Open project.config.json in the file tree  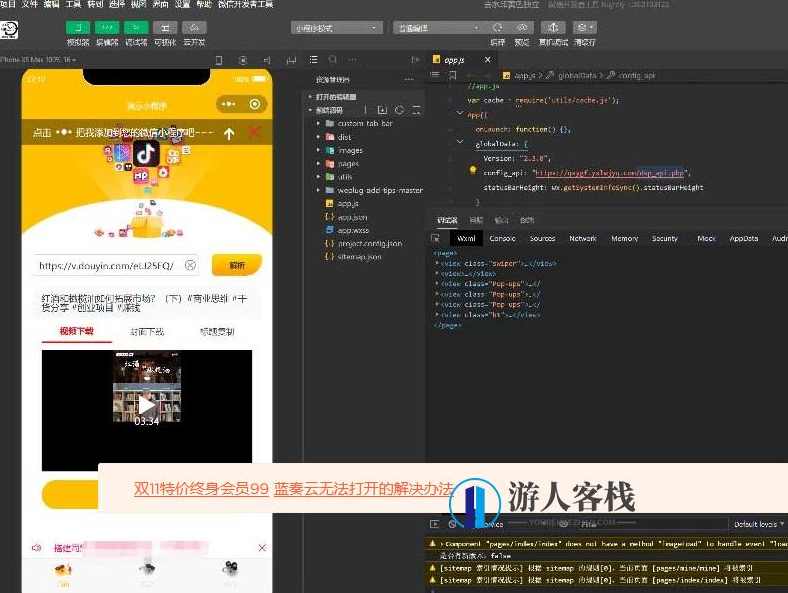click(x=370, y=243)
